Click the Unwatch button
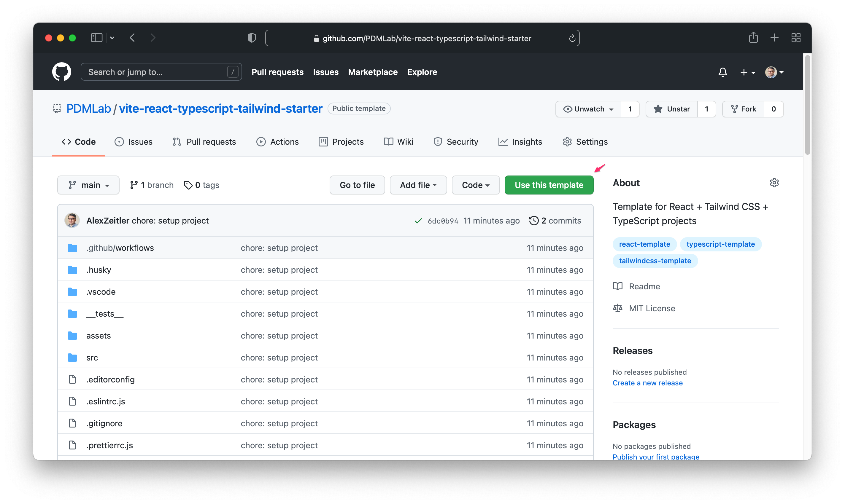845x504 pixels. point(588,109)
